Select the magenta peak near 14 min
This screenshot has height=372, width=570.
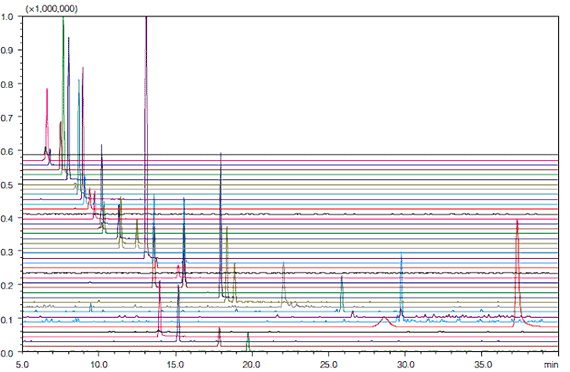pos(160,308)
